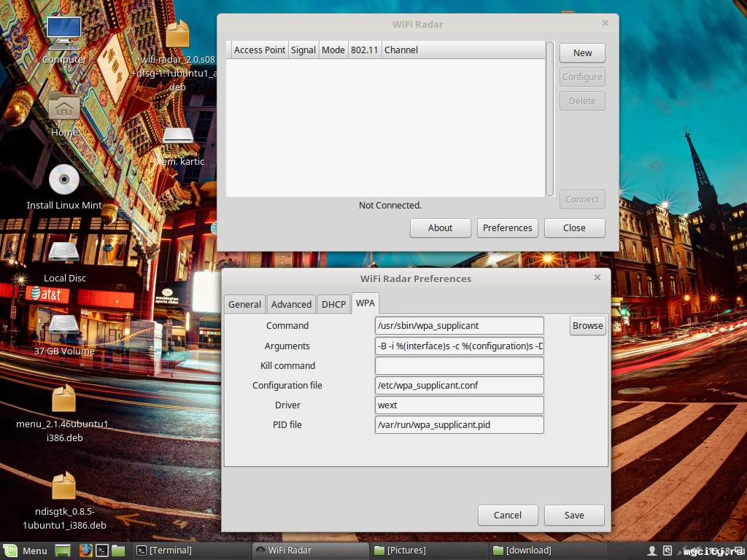Click the Kill command input field
This screenshot has width=747, height=560.
tap(459, 365)
